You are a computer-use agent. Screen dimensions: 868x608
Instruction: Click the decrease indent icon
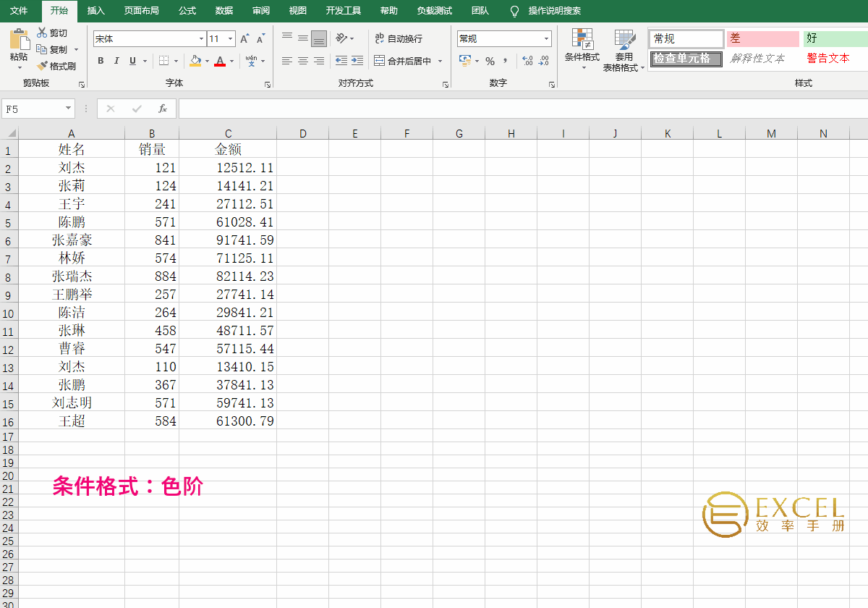click(x=341, y=61)
